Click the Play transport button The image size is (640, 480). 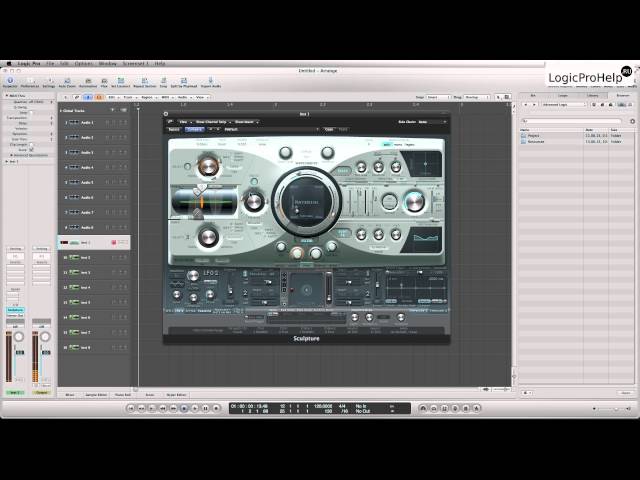[195, 408]
